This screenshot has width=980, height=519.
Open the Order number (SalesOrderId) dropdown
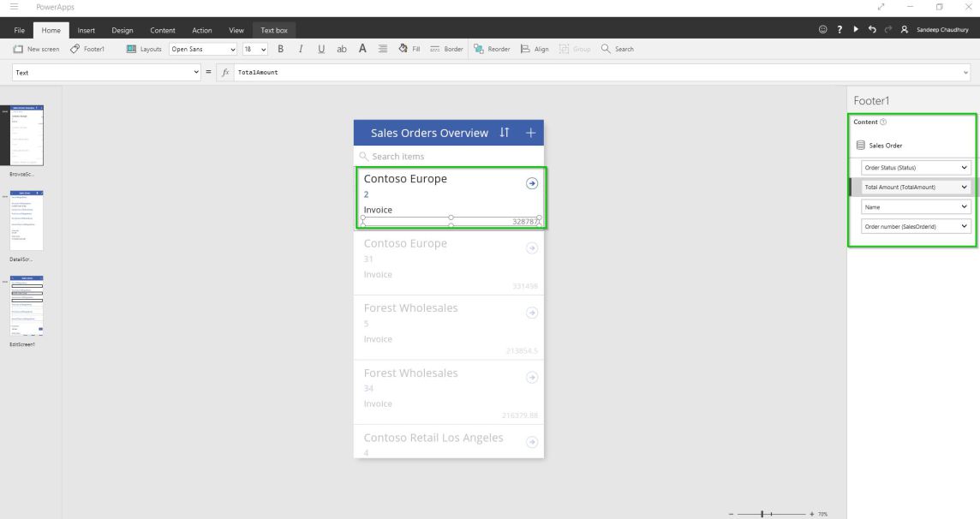pos(916,226)
